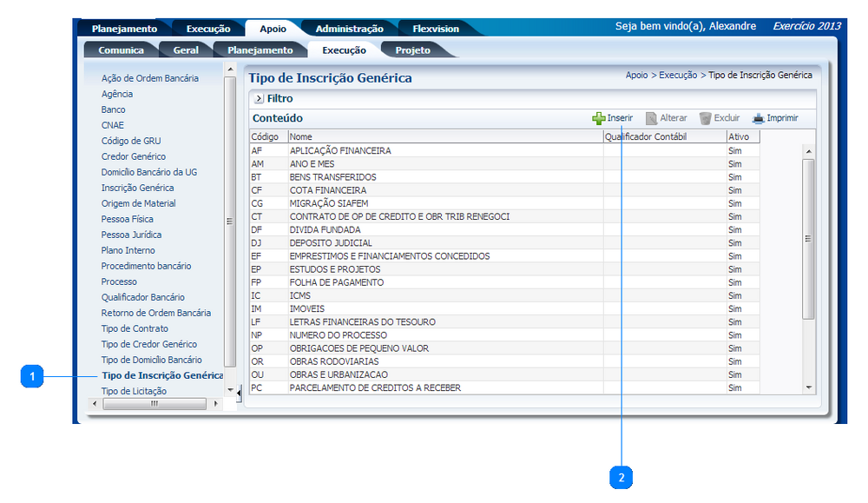This screenshot has height=503, width=868.
Task: Go to Pessoa Jurídica in sidebar
Action: (131, 235)
